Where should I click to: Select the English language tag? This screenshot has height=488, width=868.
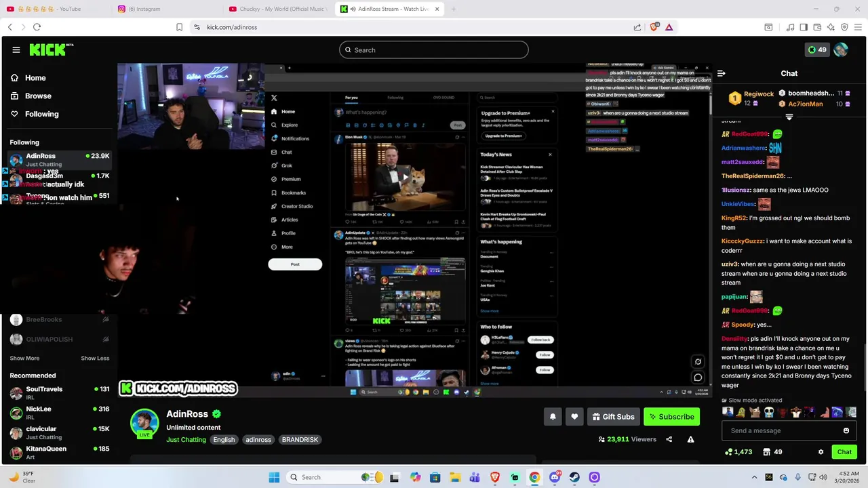tap(224, 440)
